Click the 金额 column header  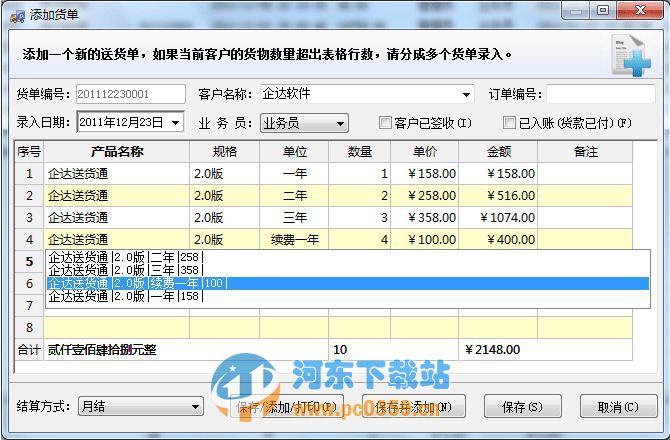coord(498,152)
